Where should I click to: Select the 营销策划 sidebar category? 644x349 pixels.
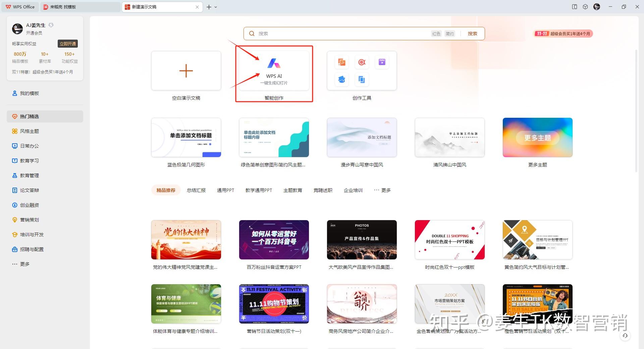[30, 220]
